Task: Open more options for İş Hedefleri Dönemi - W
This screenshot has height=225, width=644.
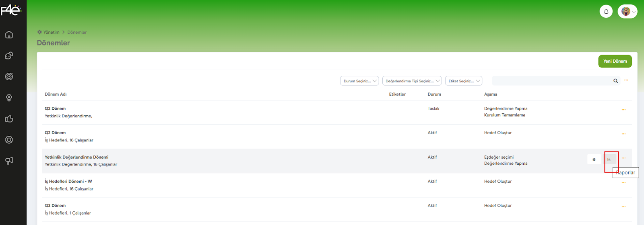Action: pyautogui.click(x=623, y=183)
